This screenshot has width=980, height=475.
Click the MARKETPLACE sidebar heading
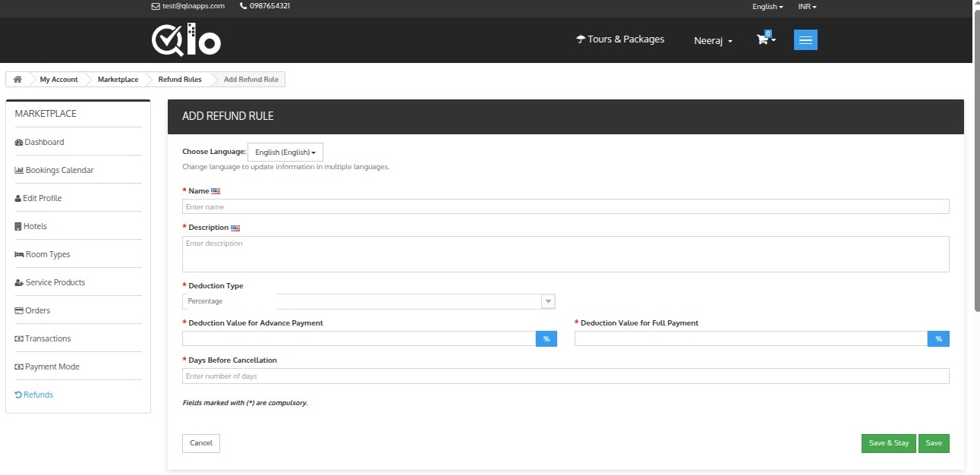pyautogui.click(x=46, y=114)
